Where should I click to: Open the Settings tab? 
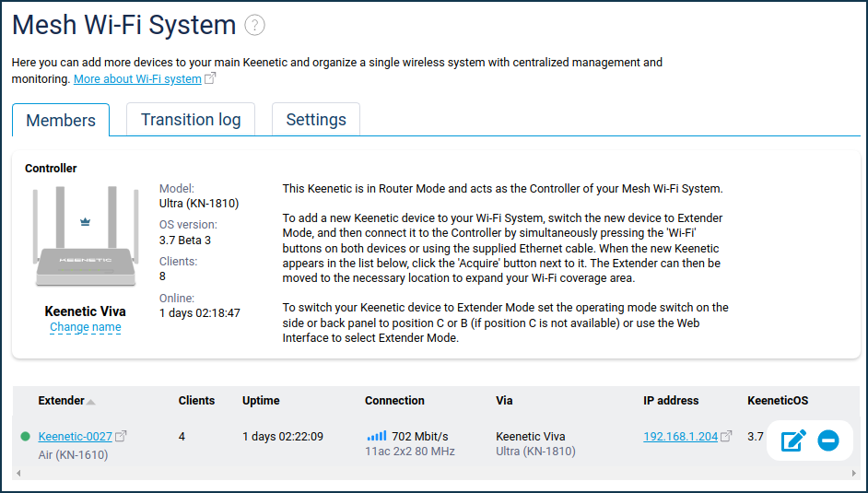pyautogui.click(x=316, y=120)
